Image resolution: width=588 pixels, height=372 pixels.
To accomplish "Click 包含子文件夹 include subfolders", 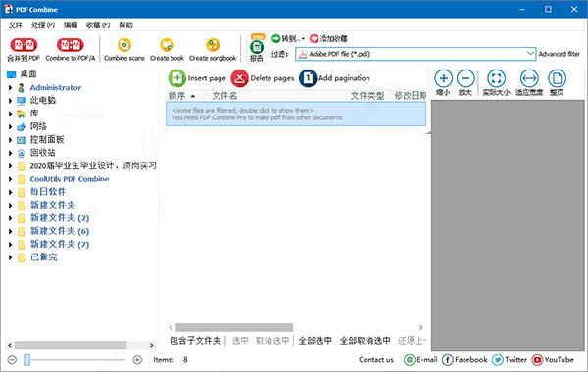I will 195,340.
